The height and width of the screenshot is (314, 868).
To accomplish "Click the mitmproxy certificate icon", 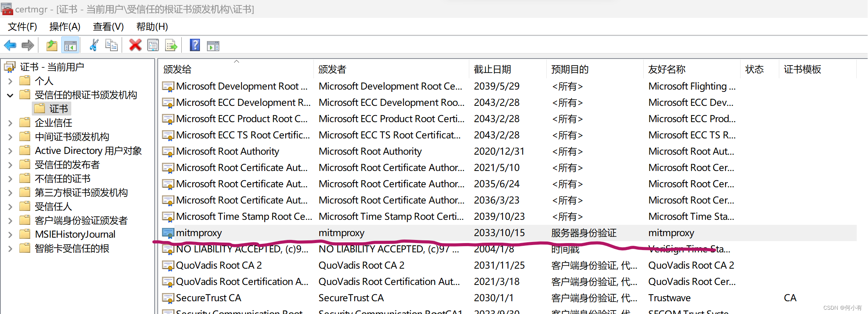I will coord(168,233).
